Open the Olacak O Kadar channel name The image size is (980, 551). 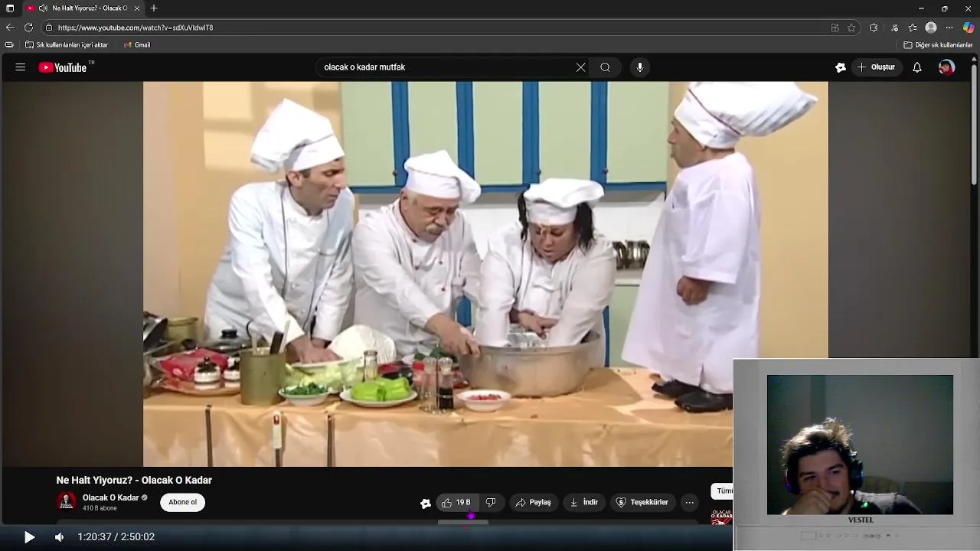[110, 498]
